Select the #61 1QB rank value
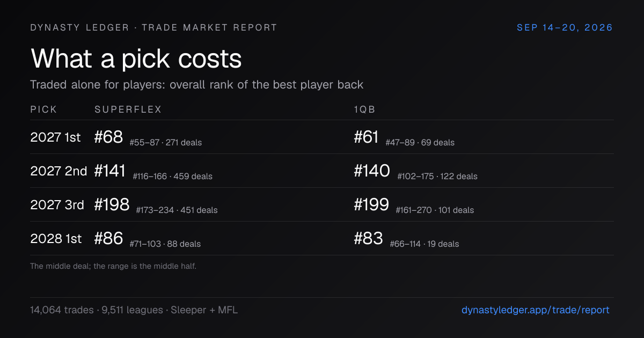 click(x=367, y=137)
